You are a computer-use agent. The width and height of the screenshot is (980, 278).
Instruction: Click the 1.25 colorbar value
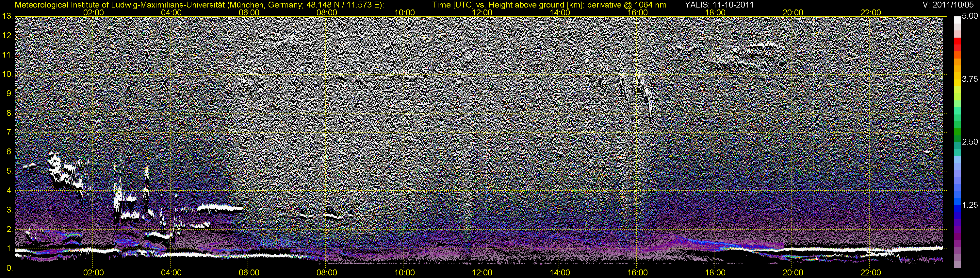[970, 205]
